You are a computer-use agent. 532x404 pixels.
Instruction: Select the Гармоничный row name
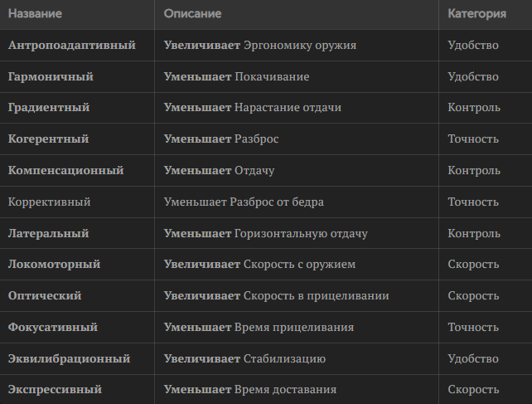tap(51, 76)
